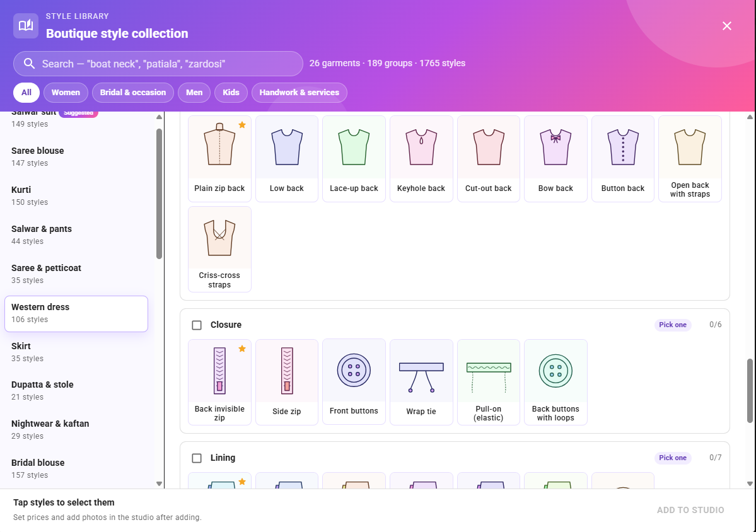Viewport: 756px width, 532px height.
Task: Click the Lining group heading
Action: coord(223,458)
